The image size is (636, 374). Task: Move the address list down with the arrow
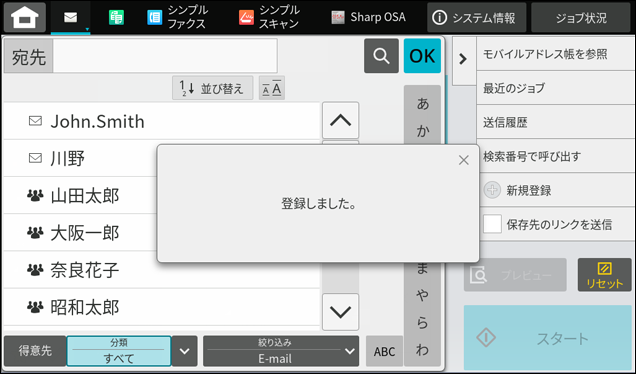pos(340,312)
